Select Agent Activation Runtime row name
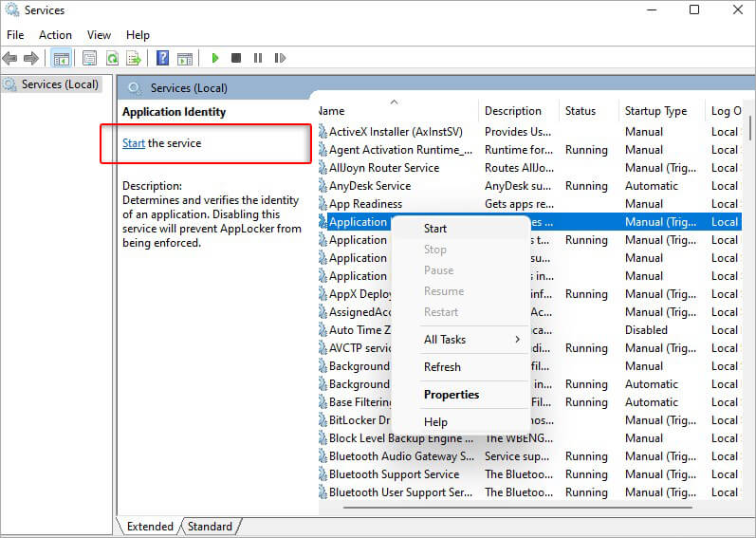Image resolution: width=756 pixels, height=538 pixels. pyautogui.click(x=400, y=150)
